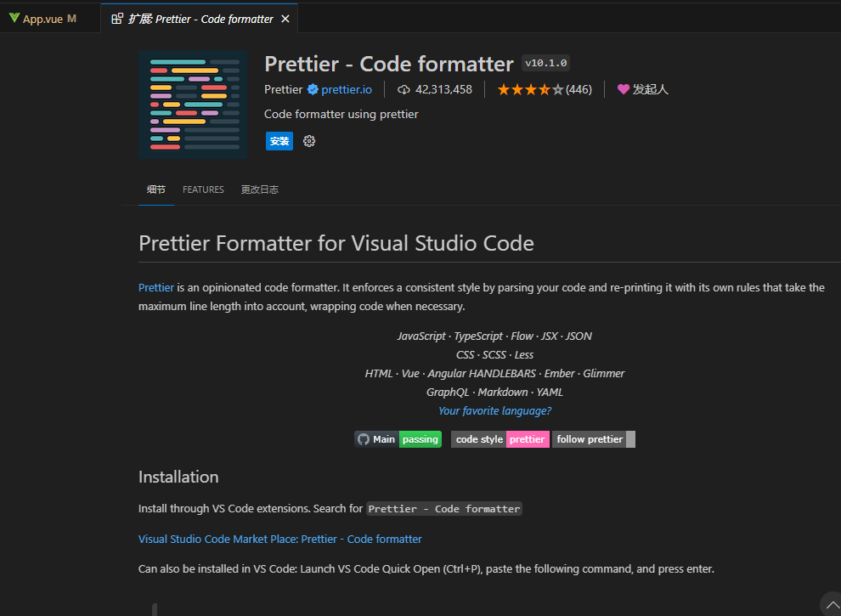Open the extension settings gear icon
This screenshot has height=616, width=841.
(309, 141)
